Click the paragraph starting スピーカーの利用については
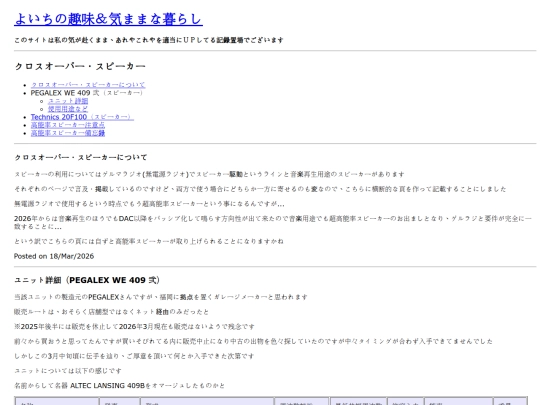540x405 pixels. click(209, 174)
